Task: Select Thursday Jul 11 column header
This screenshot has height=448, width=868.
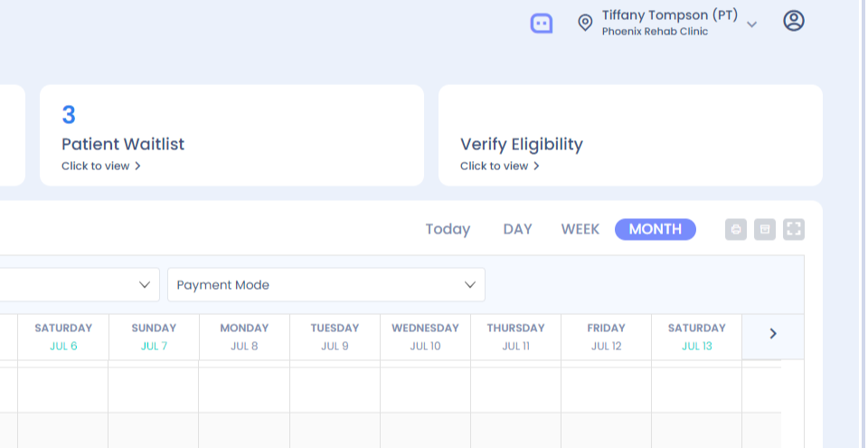Action: [515, 337]
